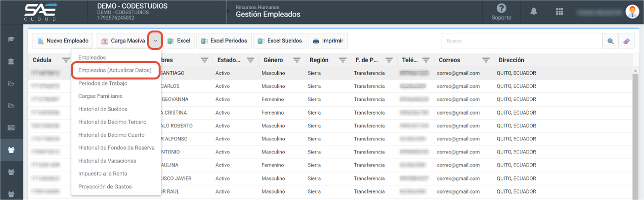
Task: Export with the Excel button
Action: tap(179, 41)
